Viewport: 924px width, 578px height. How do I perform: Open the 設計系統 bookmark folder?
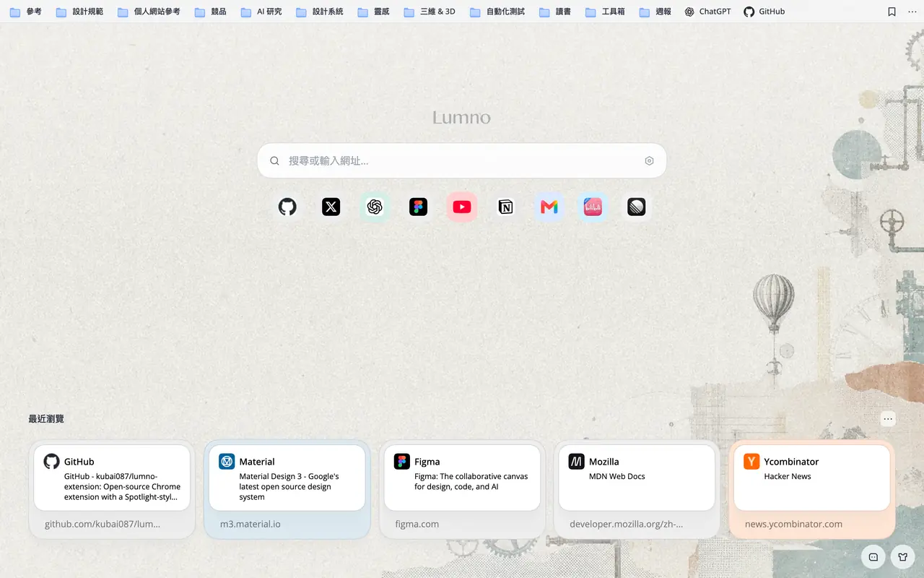pos(320,12)
